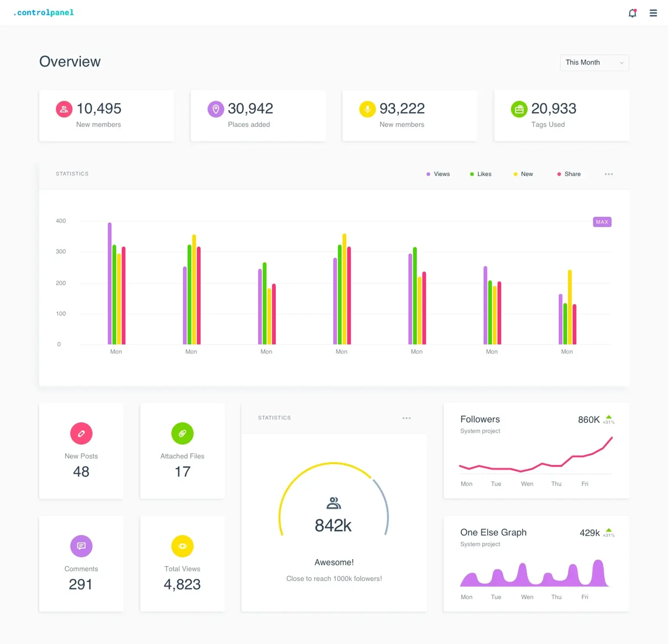Open Comments via the speech bubble icon
Screen dimensions: 668x644
81,546
